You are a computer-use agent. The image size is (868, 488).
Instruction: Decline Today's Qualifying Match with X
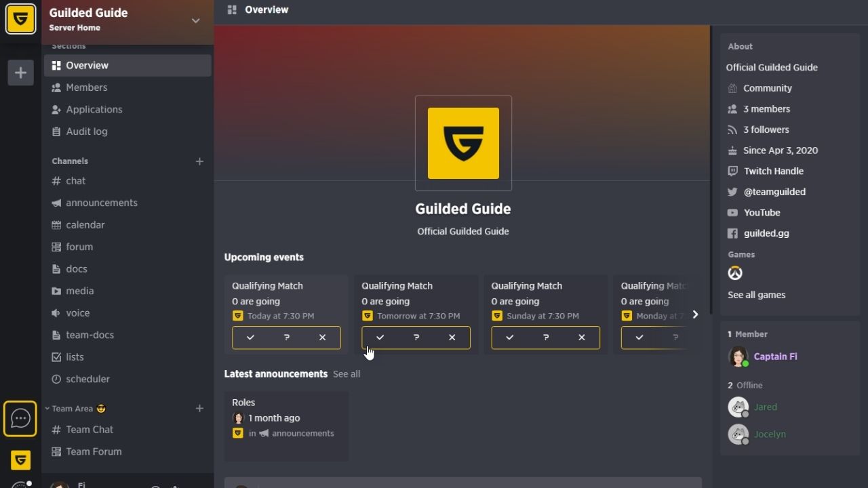(322, 338)
